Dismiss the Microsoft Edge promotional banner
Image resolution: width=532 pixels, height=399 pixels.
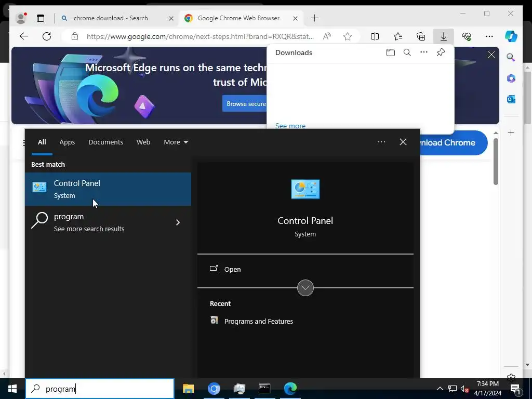[x=491, y=55]
